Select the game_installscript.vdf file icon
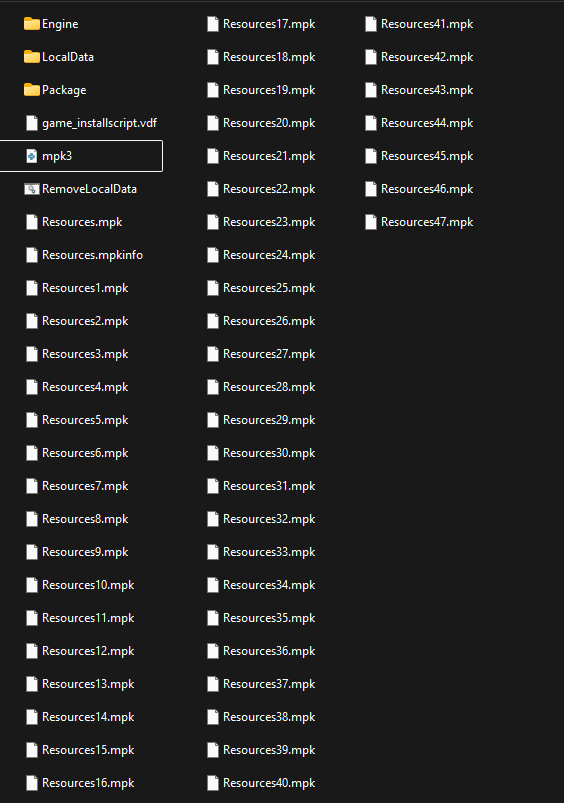 click(x=32, y=123)
